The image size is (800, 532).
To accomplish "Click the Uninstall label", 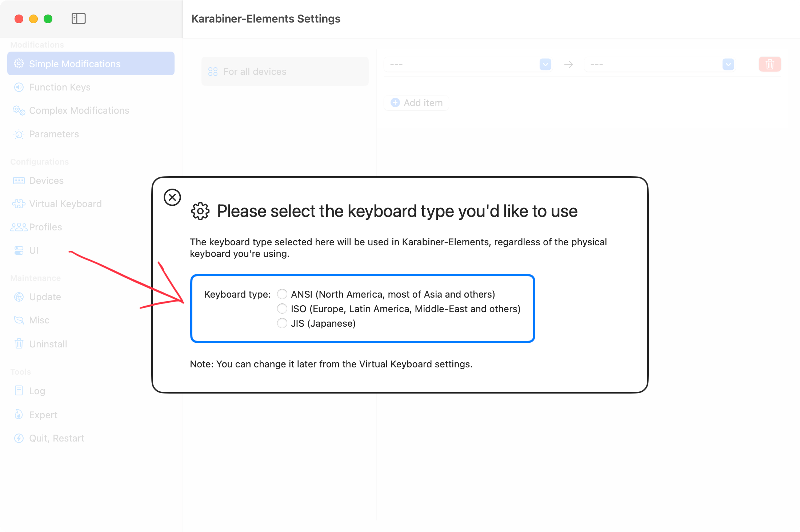I will click(x=48, y=344).
